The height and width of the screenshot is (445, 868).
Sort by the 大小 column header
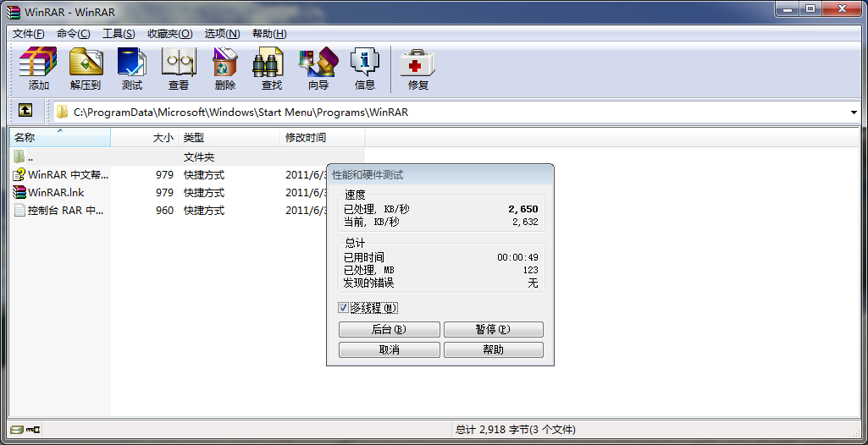tap(145, 138)
